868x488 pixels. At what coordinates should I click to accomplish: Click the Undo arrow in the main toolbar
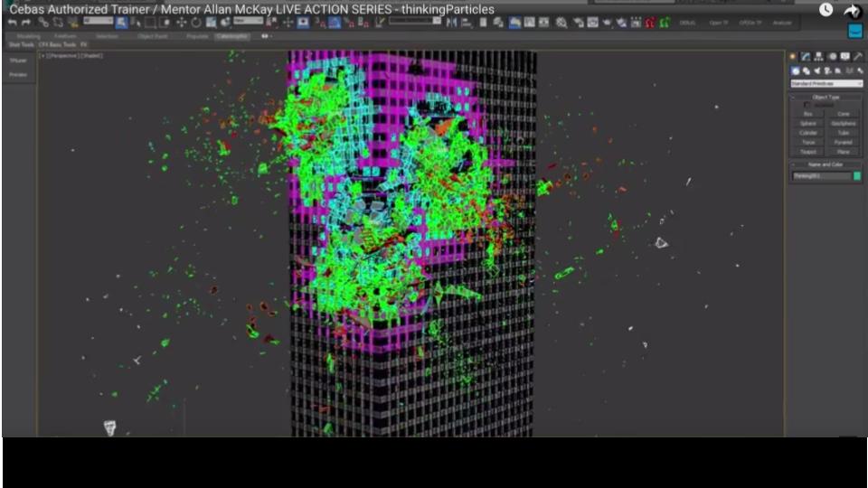click(12, 23)
